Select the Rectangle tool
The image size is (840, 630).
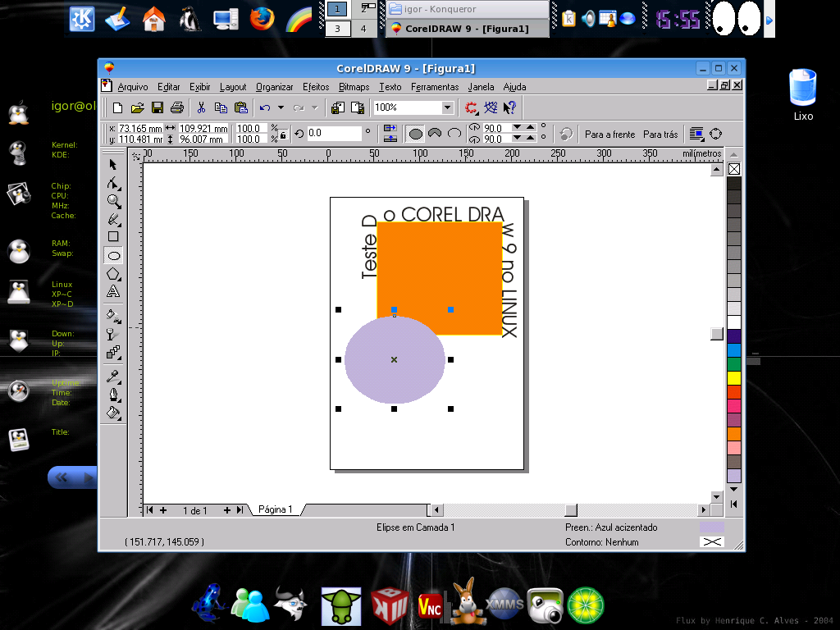(x=113, y=236)
